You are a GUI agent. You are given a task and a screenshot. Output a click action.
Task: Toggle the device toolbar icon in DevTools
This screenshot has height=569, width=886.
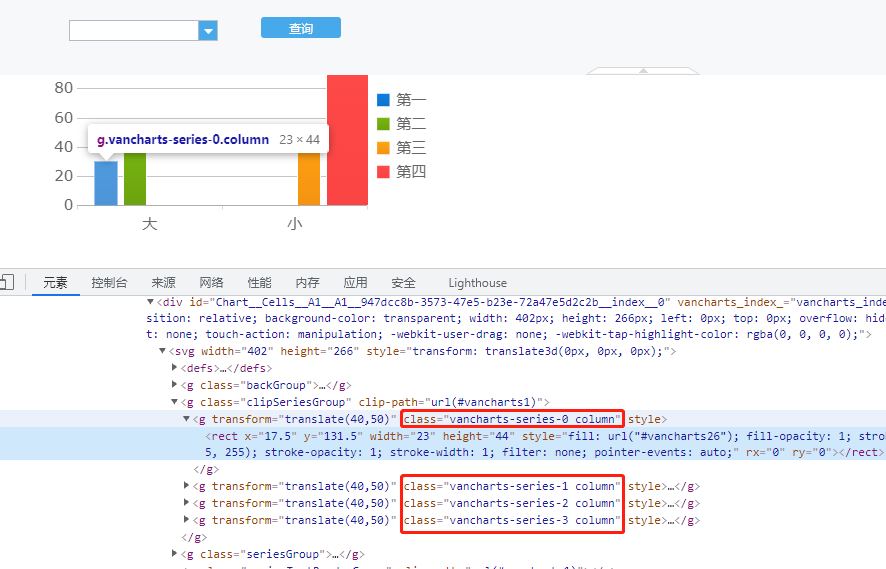click(x=7, y=281)
